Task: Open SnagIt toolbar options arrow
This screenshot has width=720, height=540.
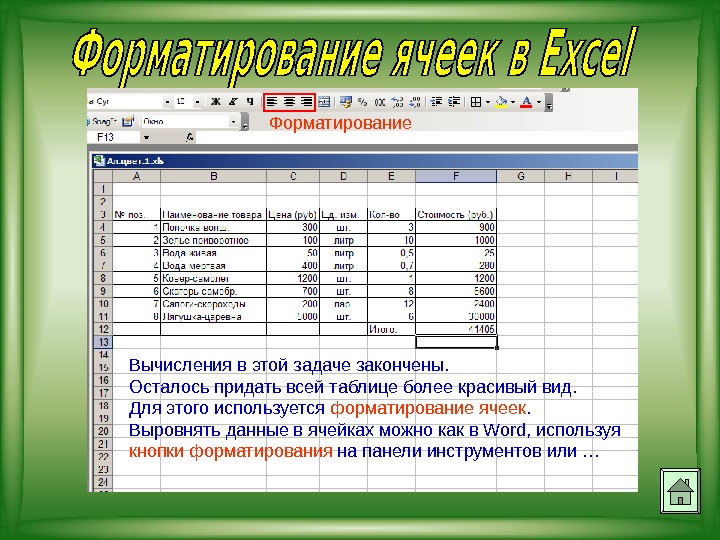Action: pyautogui.click(x=245, y=123)
